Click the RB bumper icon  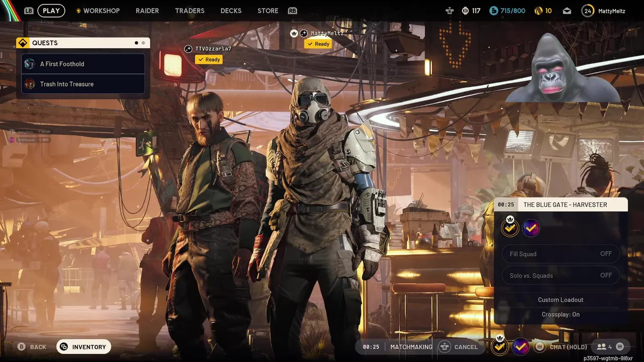(292, 11)
